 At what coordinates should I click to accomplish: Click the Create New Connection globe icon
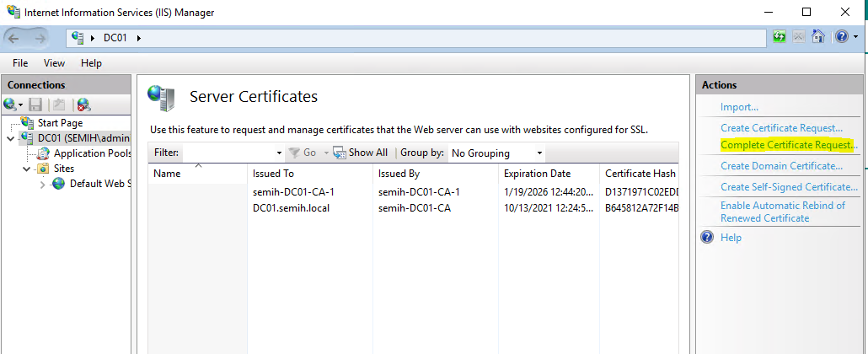[x=10, y=105]
